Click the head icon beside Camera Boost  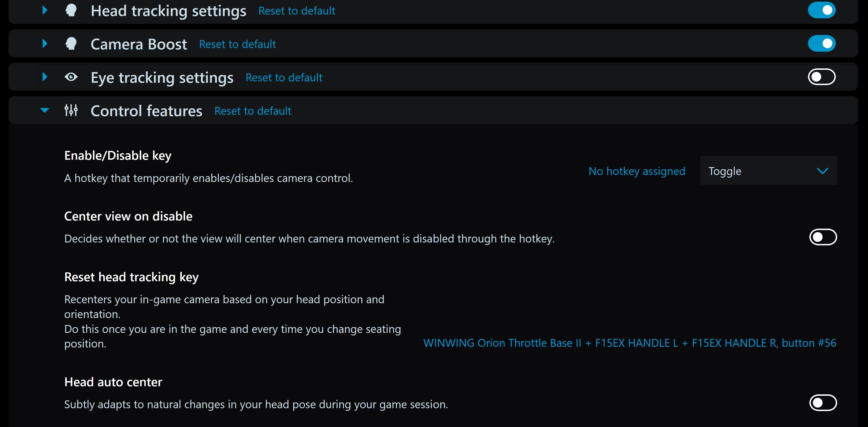click(x=71, y=44)
